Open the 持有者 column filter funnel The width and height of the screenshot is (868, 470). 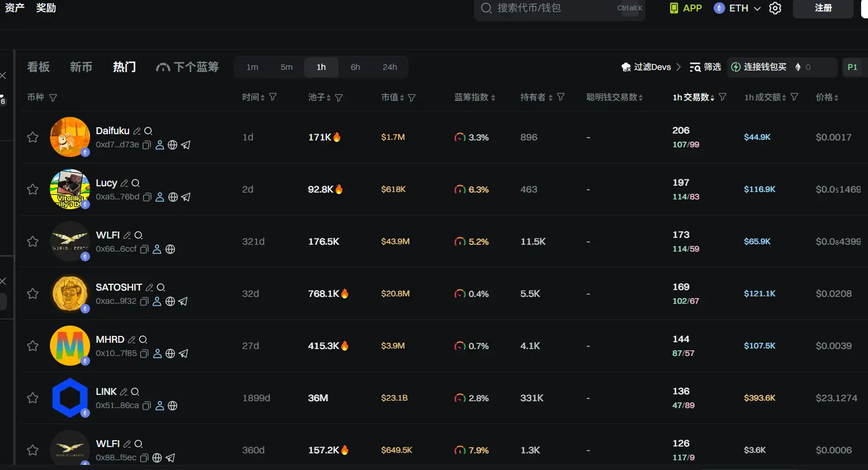(x=561, y=97)
